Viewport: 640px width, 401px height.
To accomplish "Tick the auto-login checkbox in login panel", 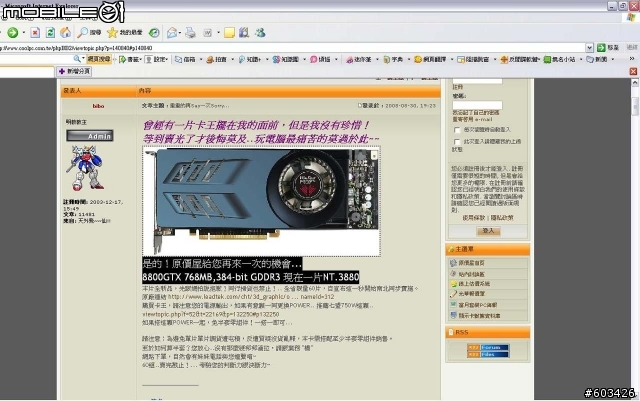I will coord(457,130).
